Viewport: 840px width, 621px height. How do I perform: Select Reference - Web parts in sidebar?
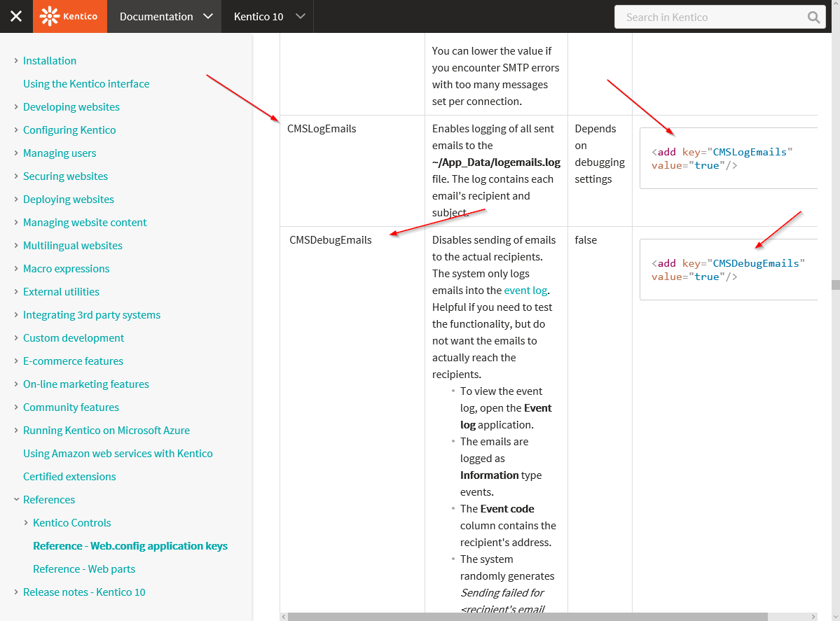point(84,568)
